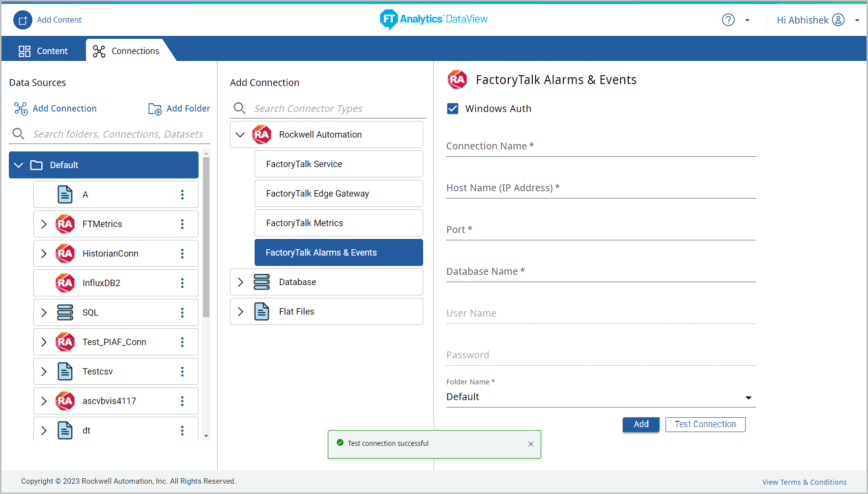868x494 pixels.
Task: Collapse the Default folder
Action: point(19,165)
